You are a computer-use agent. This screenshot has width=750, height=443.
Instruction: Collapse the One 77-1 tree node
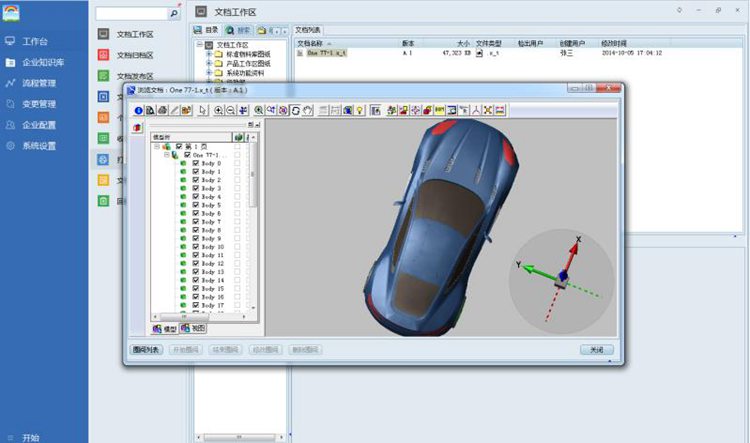(x=167, y=155)
